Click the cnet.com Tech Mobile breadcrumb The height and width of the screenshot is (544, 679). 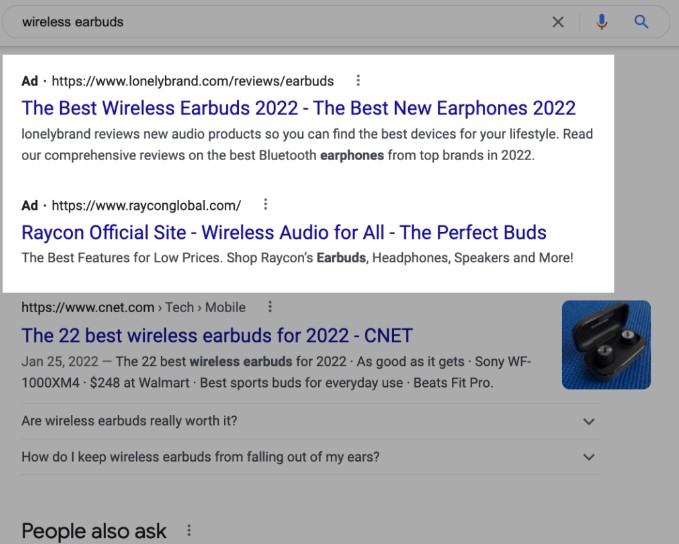(133, 308)
